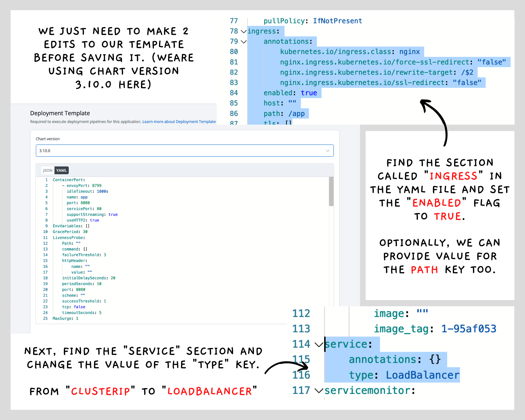
Task: Open Learn more about Deployment Template link
Action: 179,122
